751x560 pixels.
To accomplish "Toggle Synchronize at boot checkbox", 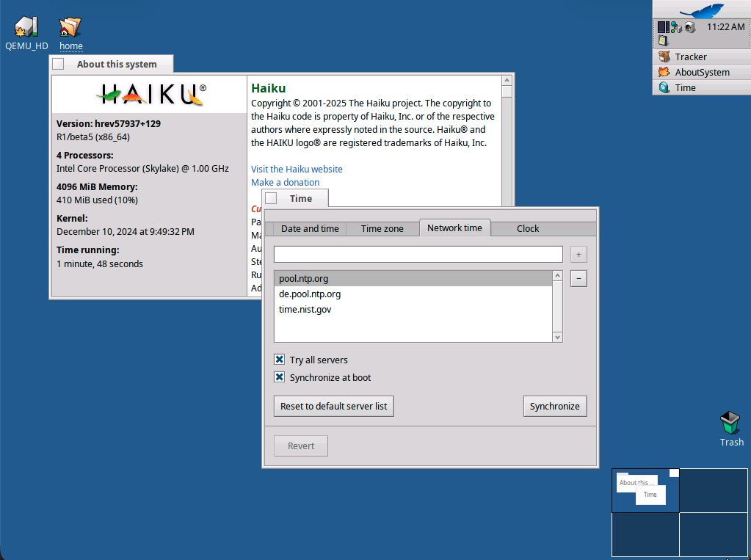I will click(280, 377).
